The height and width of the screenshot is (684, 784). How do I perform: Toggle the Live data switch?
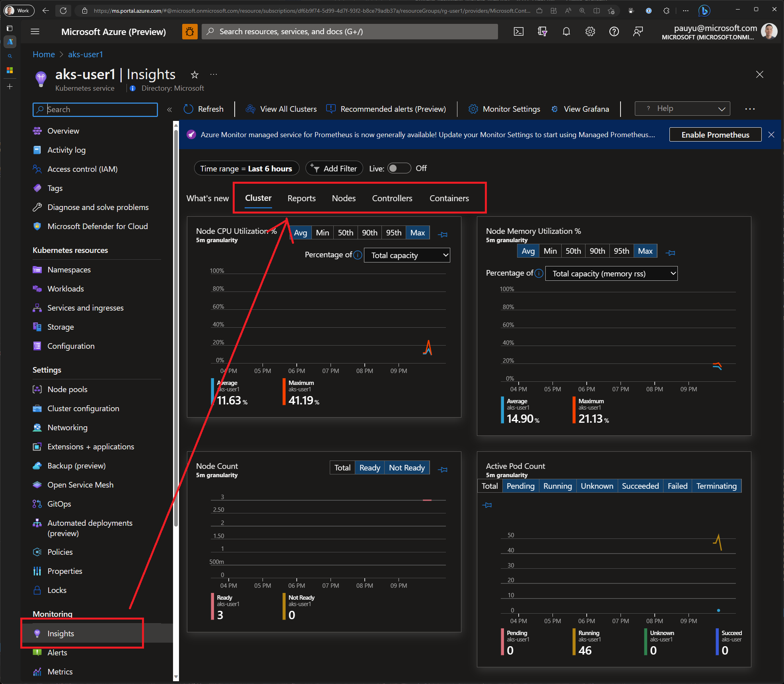point(399,168)
